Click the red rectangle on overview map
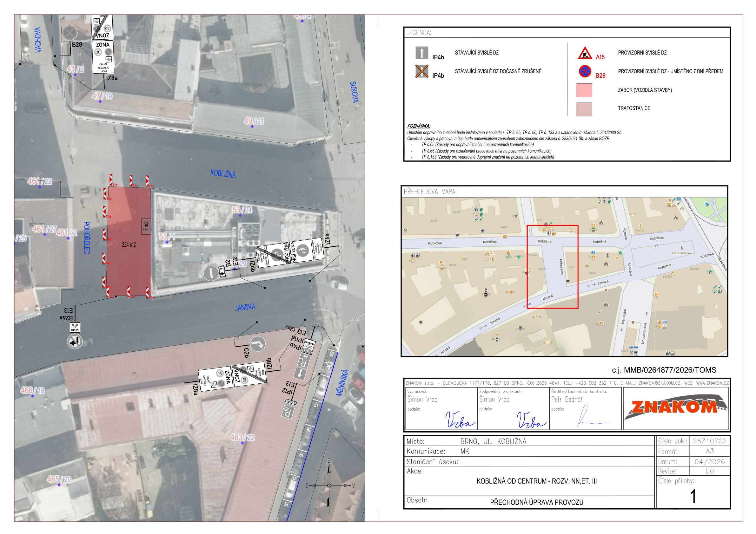This screenshot has width=756, height=534. point(553,267)
